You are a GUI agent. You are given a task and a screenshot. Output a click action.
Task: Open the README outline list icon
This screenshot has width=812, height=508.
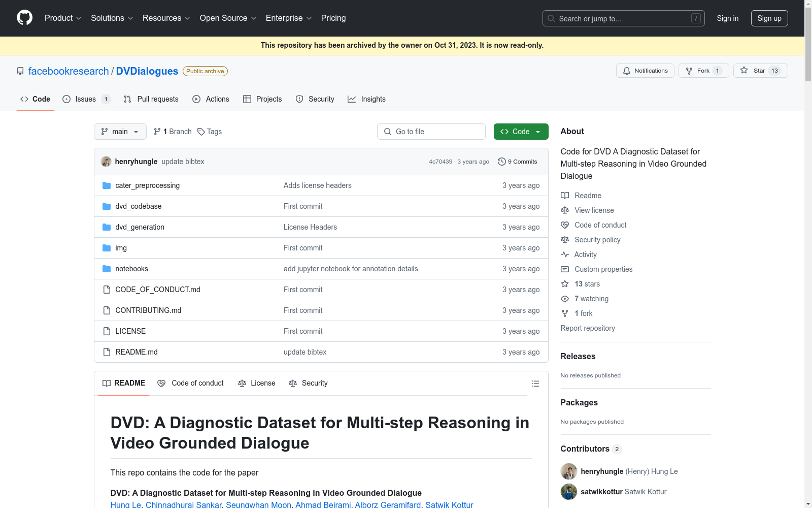coord(535,384)
